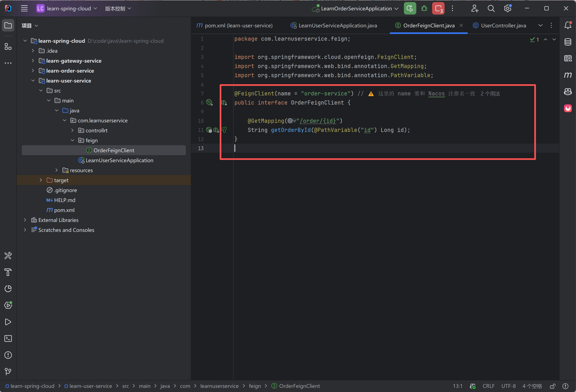Expand the target folder
Screen dimensions: 576x392
tap(41, 180)
